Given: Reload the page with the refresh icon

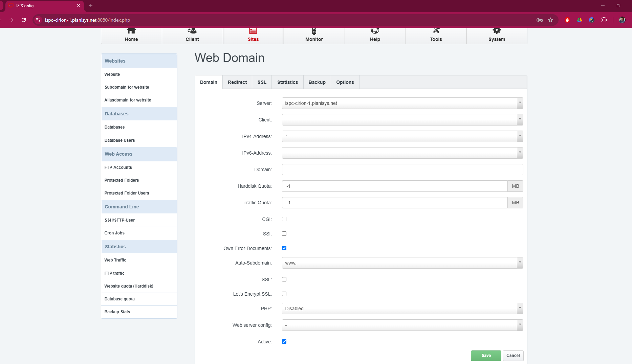Looking at the screenshot, I should pyautogui.click(x=24, y=20).
